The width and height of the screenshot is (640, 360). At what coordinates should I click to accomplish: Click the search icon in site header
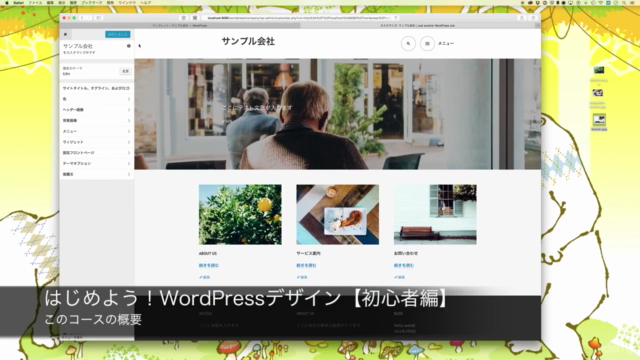408,43
